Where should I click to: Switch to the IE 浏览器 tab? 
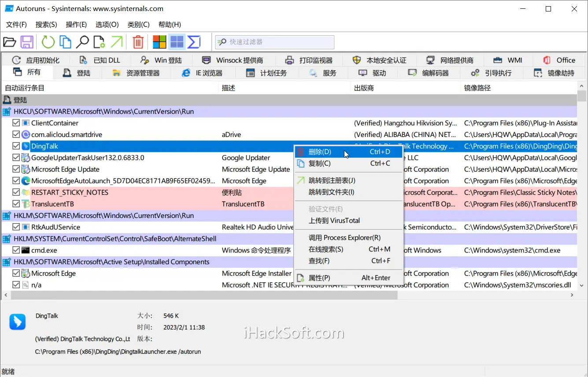coord(203,73)
